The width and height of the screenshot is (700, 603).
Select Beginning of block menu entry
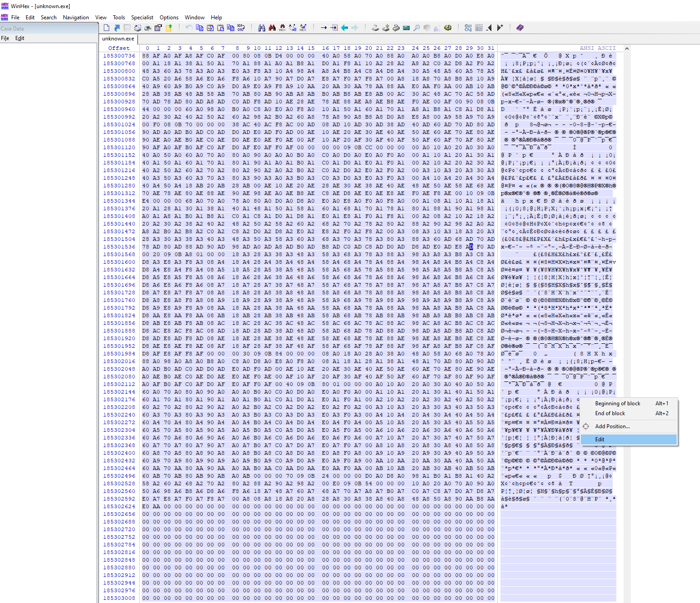click(x=617, y=403)
